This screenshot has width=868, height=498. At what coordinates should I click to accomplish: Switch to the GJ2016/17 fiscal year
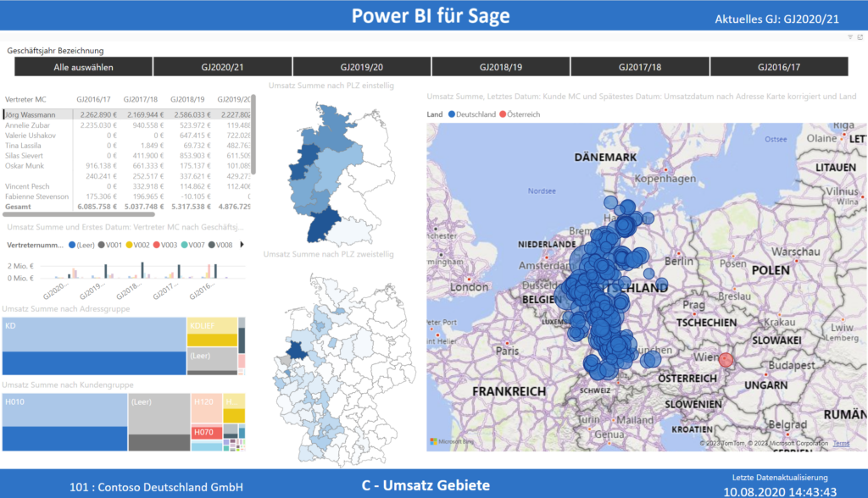[x=779, y=66]
